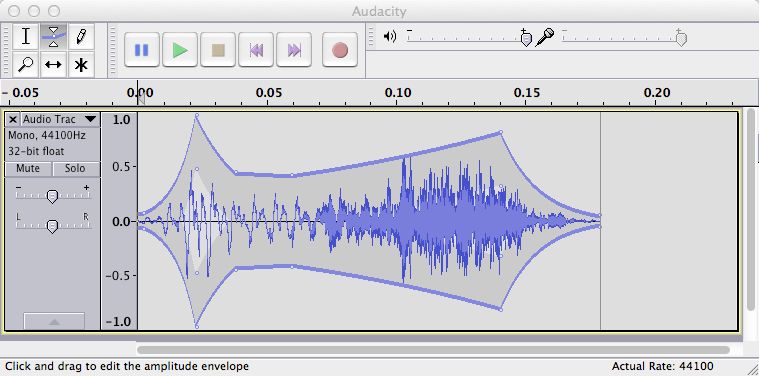Viewport: 759px width, 376px height.
Task: Click the playhead marker at 0.00
Action: [x=140, y=98]
